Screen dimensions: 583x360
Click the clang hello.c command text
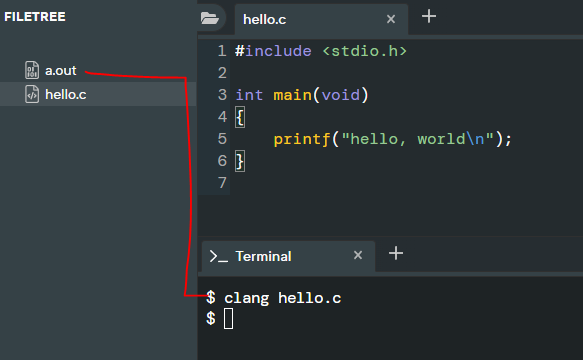tap(283, 298)
